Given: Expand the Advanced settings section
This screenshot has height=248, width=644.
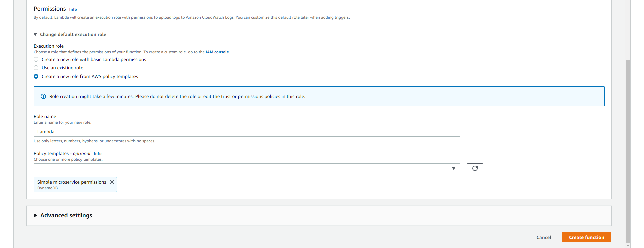Looking at the screenshot, I should click(x=63, y=215).
